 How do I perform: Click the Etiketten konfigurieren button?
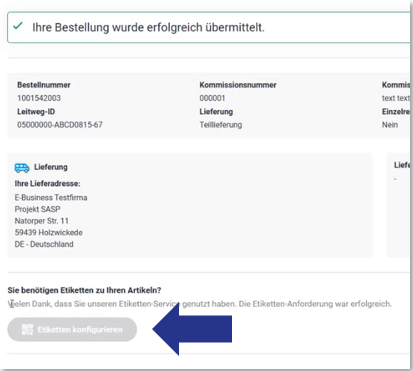click(72, 329)
